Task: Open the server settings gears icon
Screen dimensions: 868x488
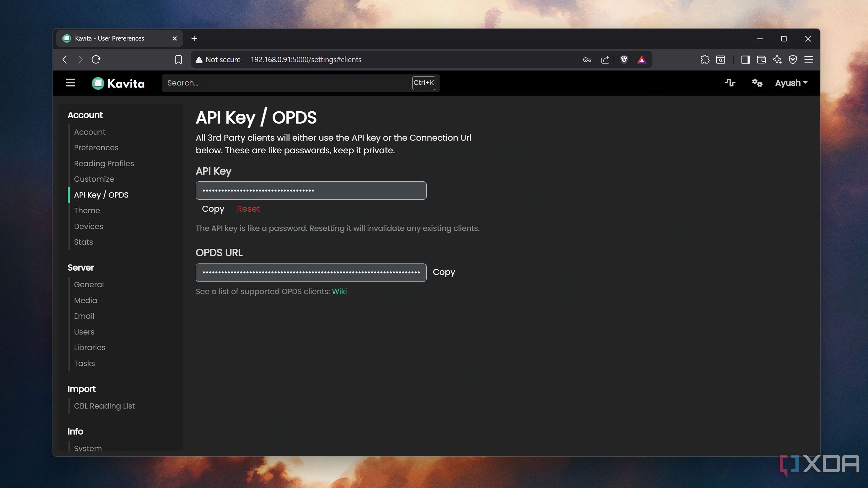Action: coord(757,83)
